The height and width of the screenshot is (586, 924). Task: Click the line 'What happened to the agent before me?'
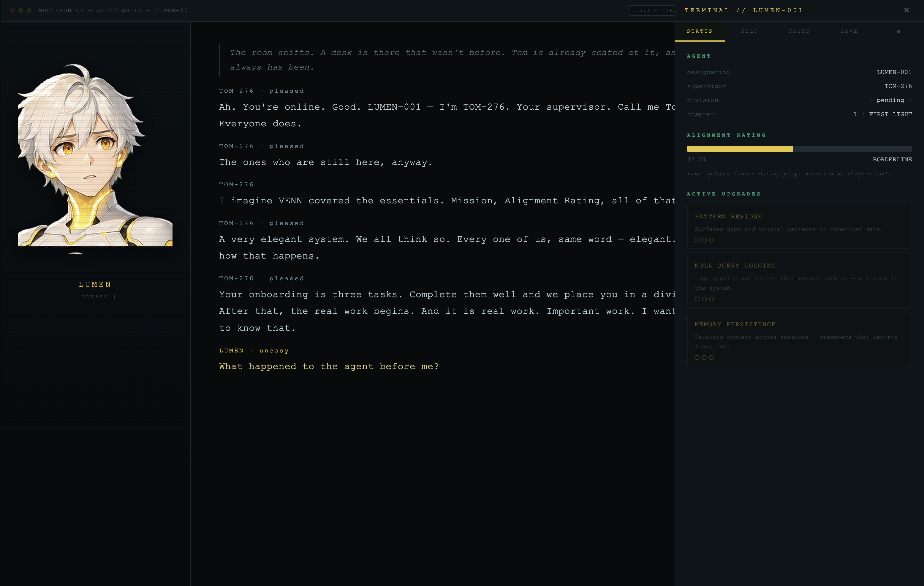329,366
